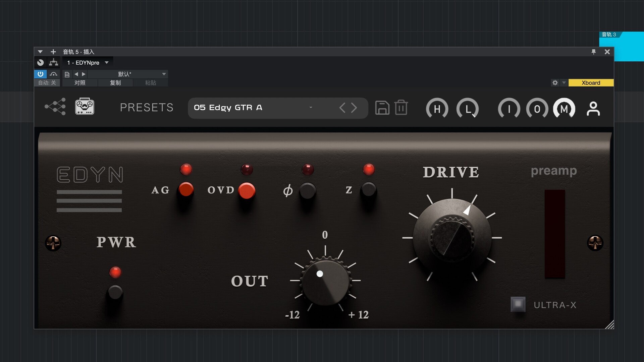
Task: Toggle the AG red push button
Action: [186, 190]
